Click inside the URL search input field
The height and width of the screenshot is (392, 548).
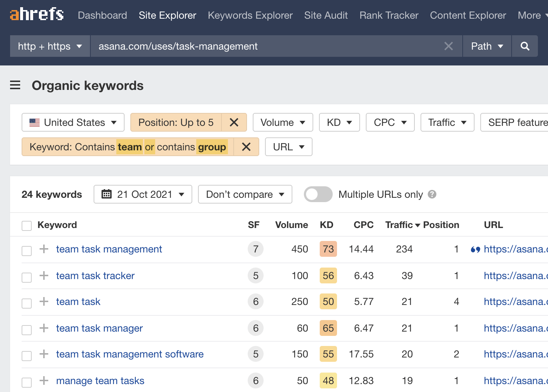(x=252, y=46)
